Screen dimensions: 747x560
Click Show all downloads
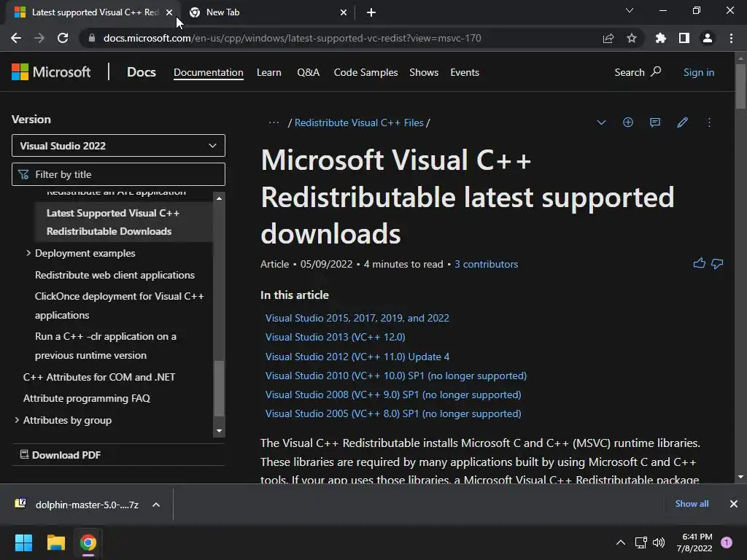point(692,503)
